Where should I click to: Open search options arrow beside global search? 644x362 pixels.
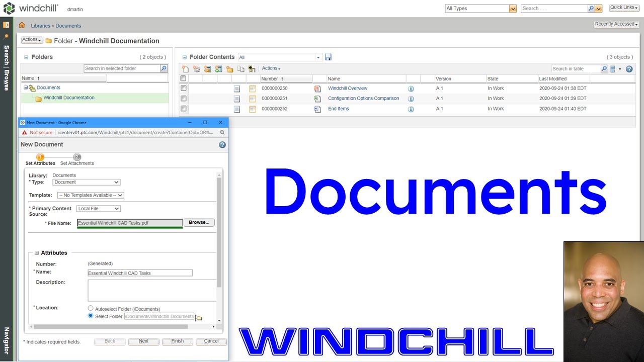point(599,9)
